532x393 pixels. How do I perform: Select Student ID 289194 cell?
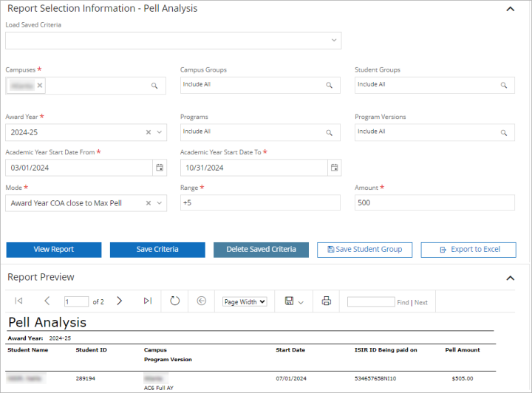[x=86, y=378]
